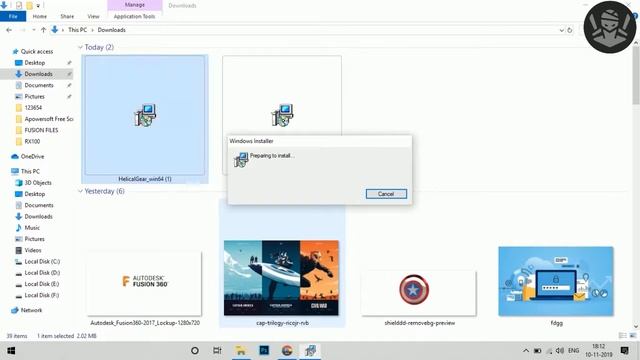The image size is (640, 360).
Task: Open Local Disk (D:)
Action: pyautogui.click(x=42, y=272)
